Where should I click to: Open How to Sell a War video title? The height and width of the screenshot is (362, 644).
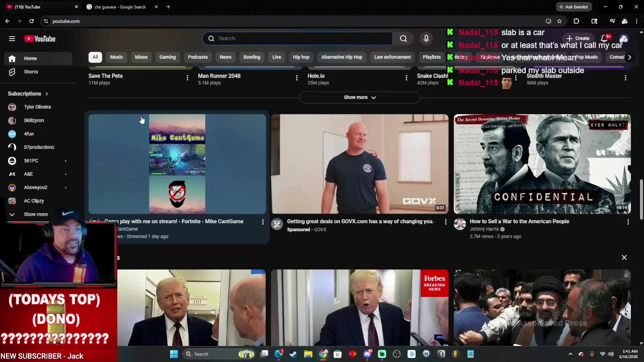519,222
